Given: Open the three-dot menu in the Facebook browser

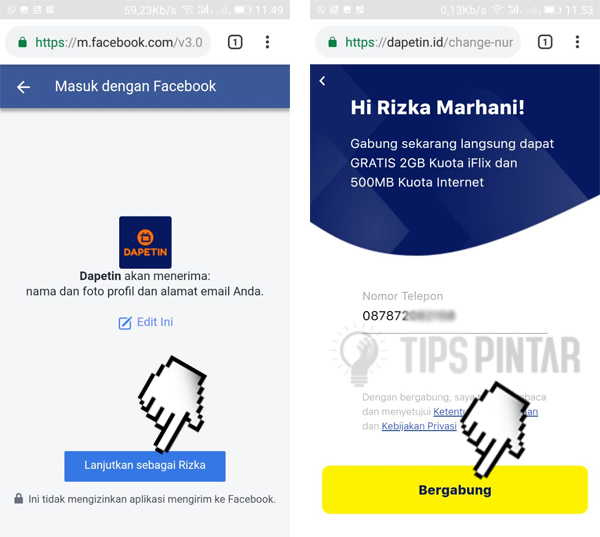Looking at the screenshot, I should coord(267,42).
